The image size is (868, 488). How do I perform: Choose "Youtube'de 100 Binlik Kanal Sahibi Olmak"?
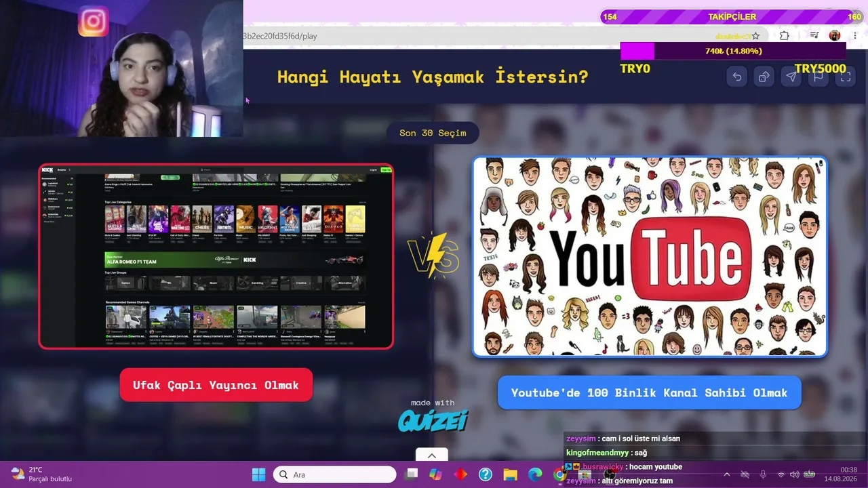(x=649, y=392)
